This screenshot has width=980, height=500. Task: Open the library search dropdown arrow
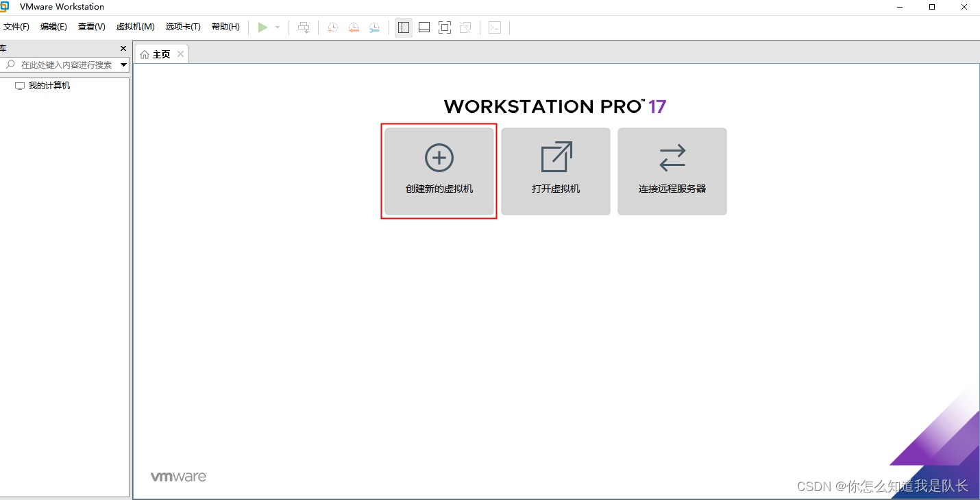(x=124, y=64)
